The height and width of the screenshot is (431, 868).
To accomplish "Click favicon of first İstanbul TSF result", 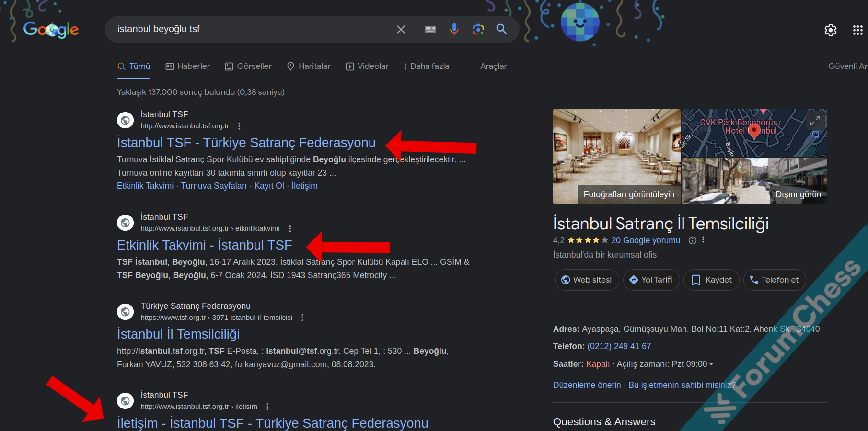I will [126, 120].
